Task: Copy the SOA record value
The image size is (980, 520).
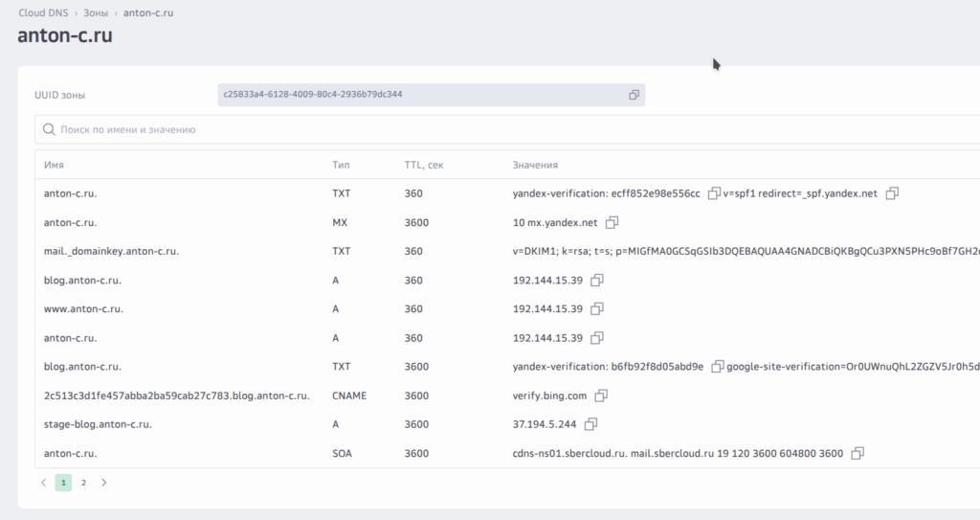Action: click(x=857, y=453)
